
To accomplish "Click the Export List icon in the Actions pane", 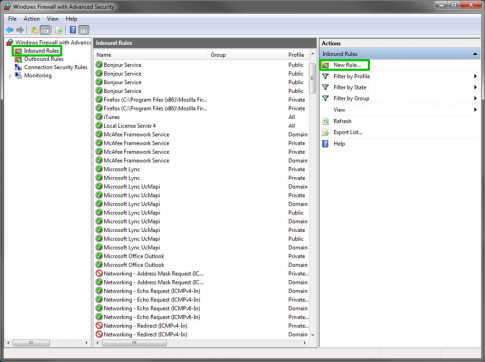I will 326,132.
